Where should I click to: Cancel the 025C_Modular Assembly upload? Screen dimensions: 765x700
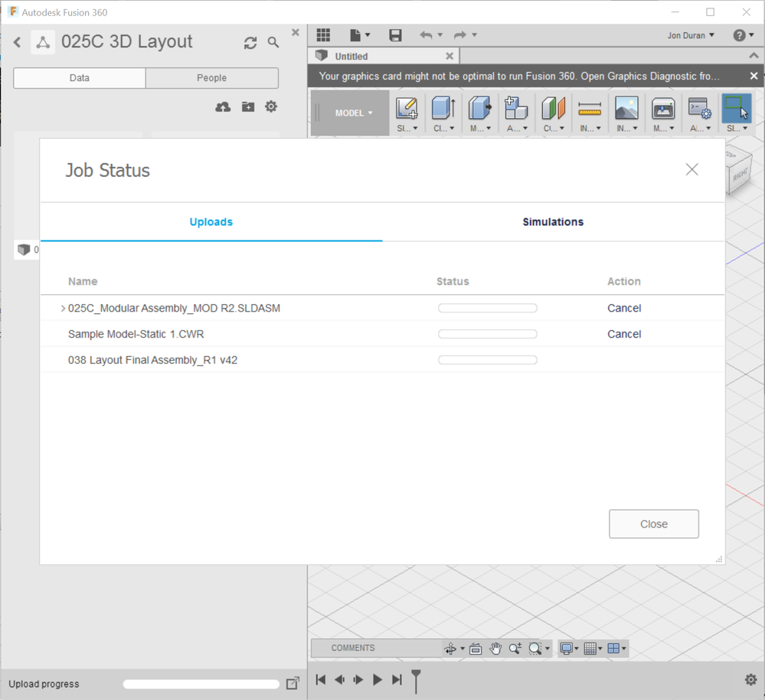pos(624,309)
